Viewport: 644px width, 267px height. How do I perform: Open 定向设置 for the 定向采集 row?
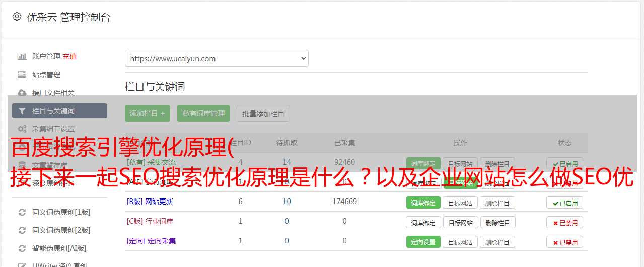click(423, 242)
